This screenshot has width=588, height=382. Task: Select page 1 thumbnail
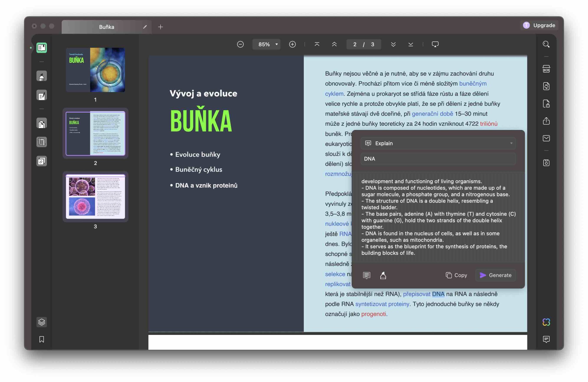[95, 70]
